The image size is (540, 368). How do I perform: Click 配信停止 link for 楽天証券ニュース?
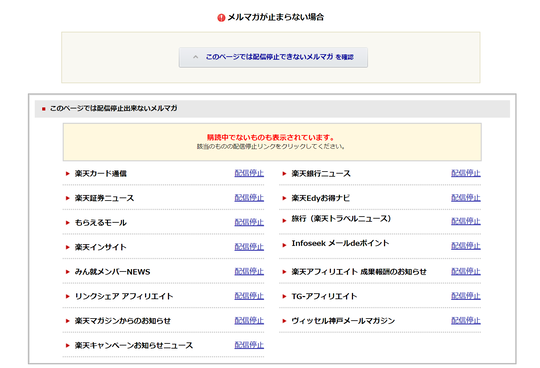click(249, 198)
